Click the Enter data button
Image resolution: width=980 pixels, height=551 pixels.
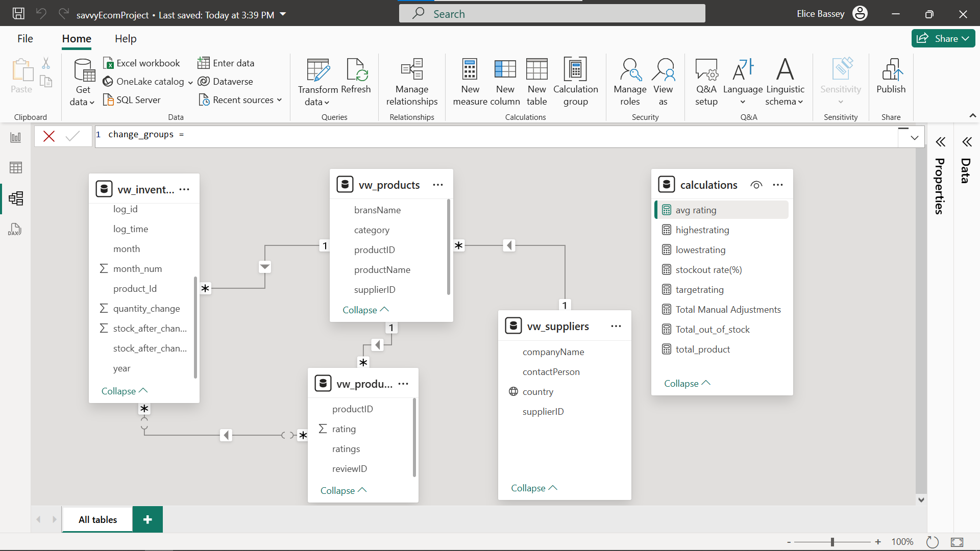point(226,63)
